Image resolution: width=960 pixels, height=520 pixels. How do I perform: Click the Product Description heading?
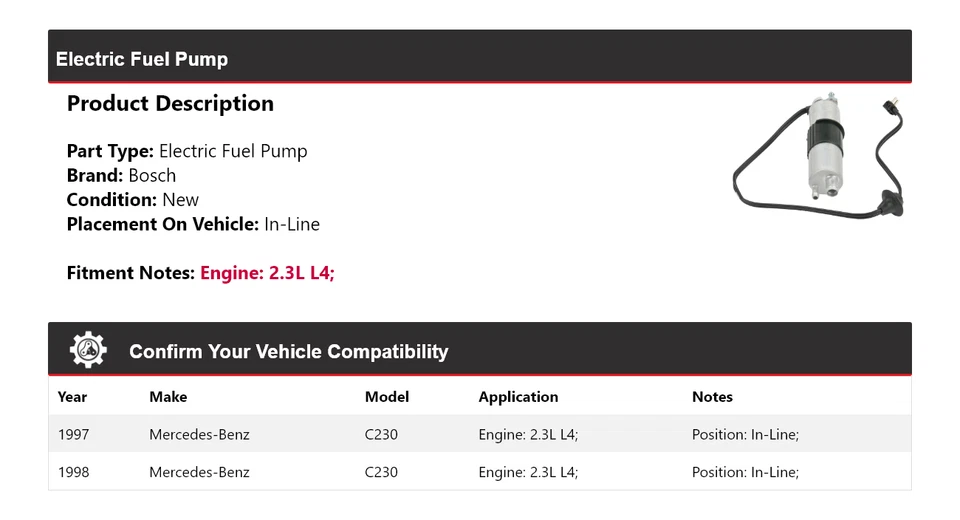170,104
